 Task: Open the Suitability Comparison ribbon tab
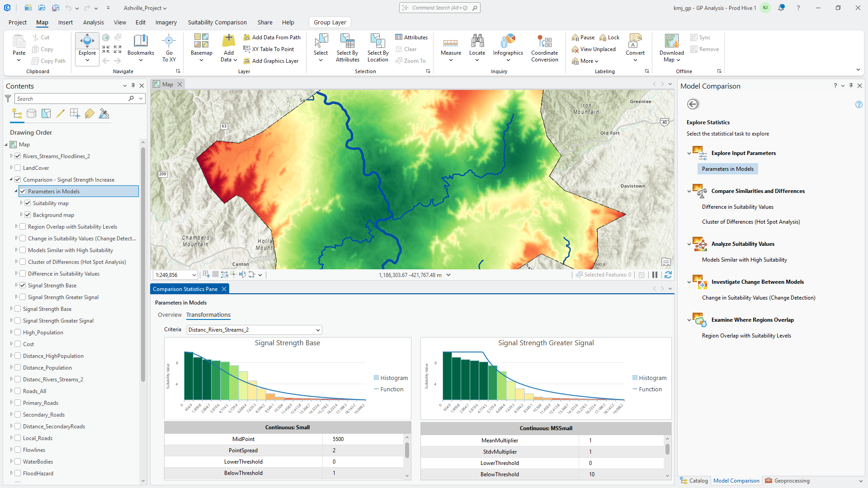pos(217,23)
